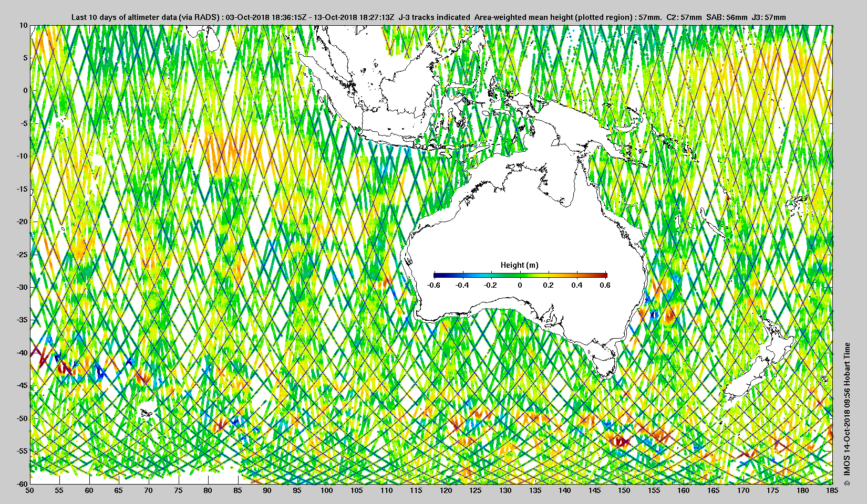Click longitude tick label 140
Screen dimensions: 867x504
pyautogui.click(x=565, y=490)
